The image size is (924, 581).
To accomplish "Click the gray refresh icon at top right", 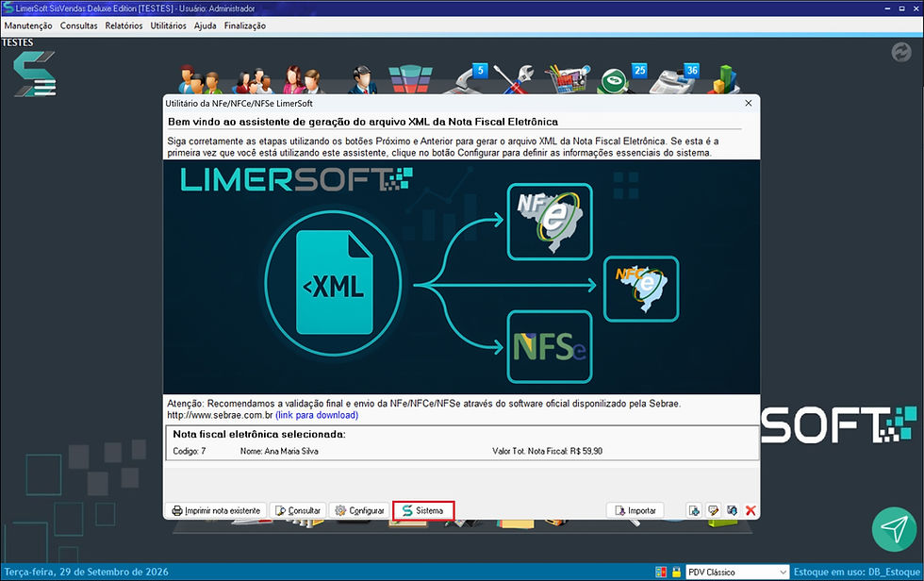I will point(901,53).
